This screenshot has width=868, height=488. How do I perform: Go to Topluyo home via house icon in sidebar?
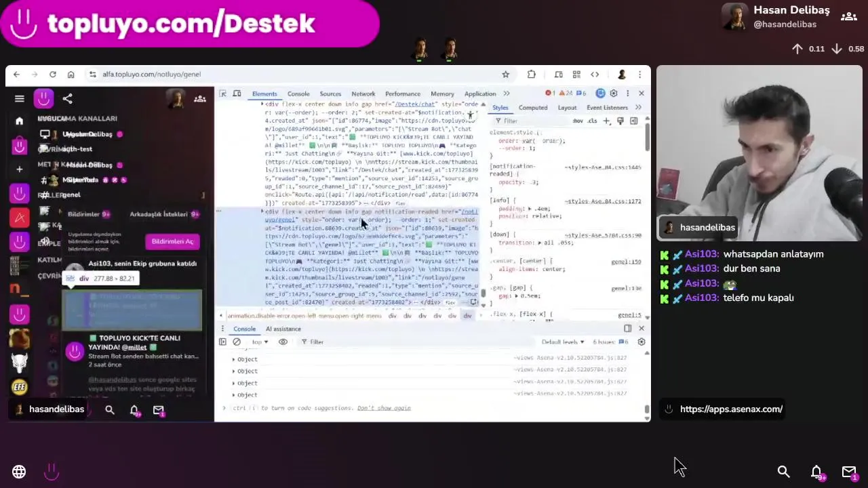pyautogui.click(x=19, y=121)
